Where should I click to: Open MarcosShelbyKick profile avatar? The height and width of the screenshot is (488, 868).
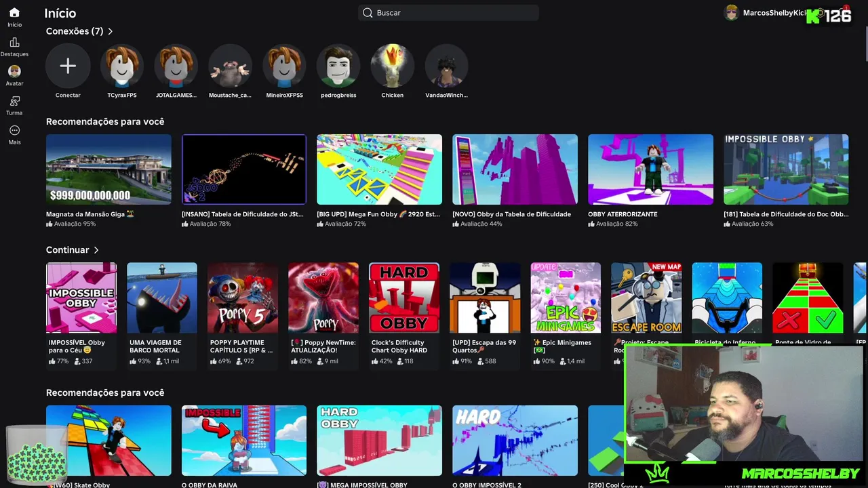[x=731, y=13]
